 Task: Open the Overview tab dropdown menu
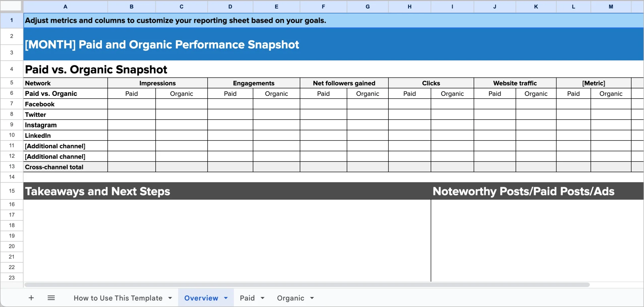tap(225, 298)
